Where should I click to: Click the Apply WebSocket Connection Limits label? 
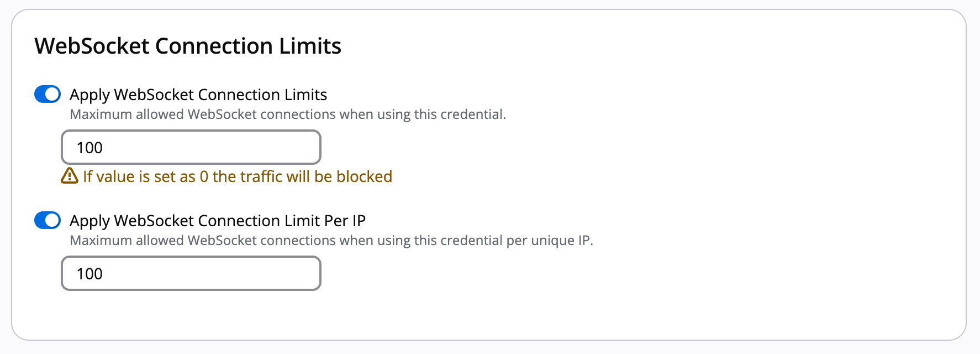click(198, 95)
